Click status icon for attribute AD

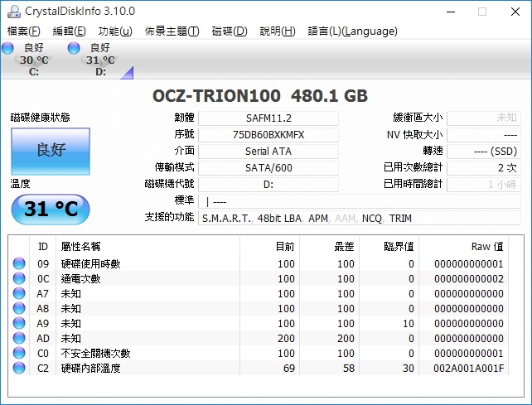tap(19, 338)
